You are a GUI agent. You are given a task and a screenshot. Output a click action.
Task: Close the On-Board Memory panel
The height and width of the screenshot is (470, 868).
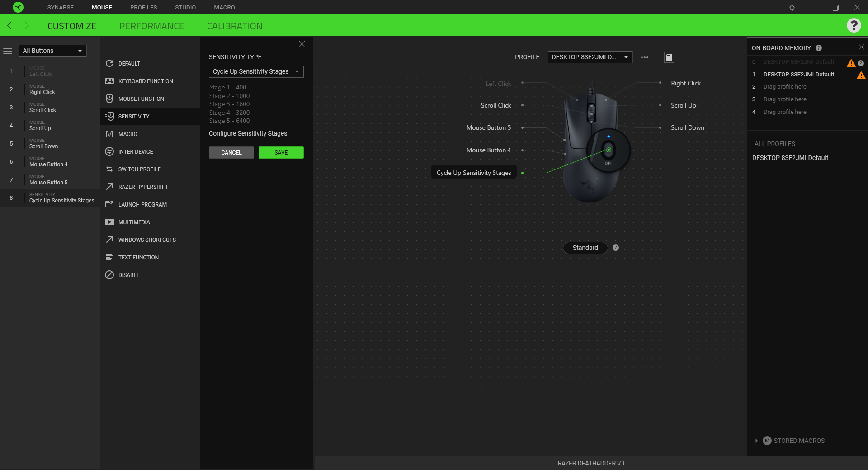click(861, 47)
